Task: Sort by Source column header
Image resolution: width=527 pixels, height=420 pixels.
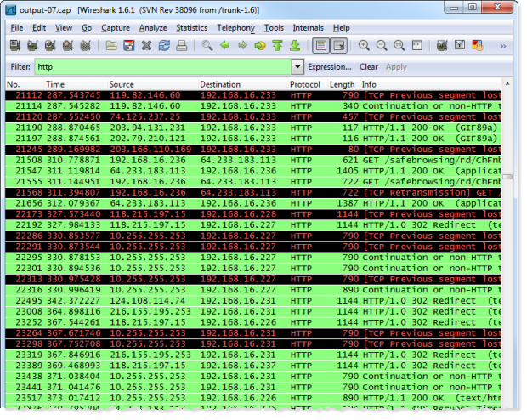Action: 152,84
